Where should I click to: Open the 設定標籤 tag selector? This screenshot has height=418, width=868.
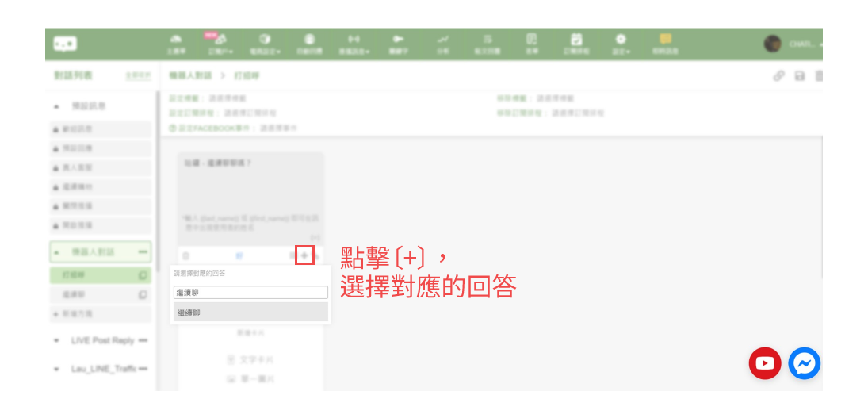[x=228, y=98]
